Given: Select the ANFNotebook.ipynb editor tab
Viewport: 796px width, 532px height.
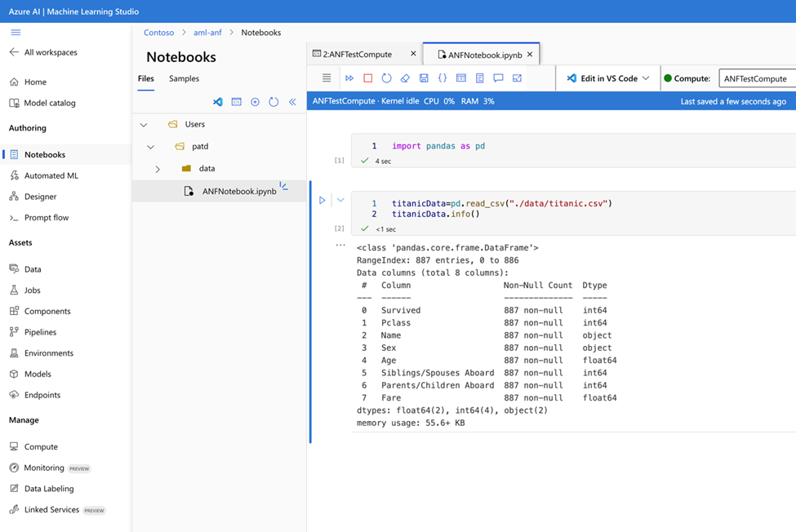Looking at the screenshot, I should pyautogui.click(x=480, y=55).
